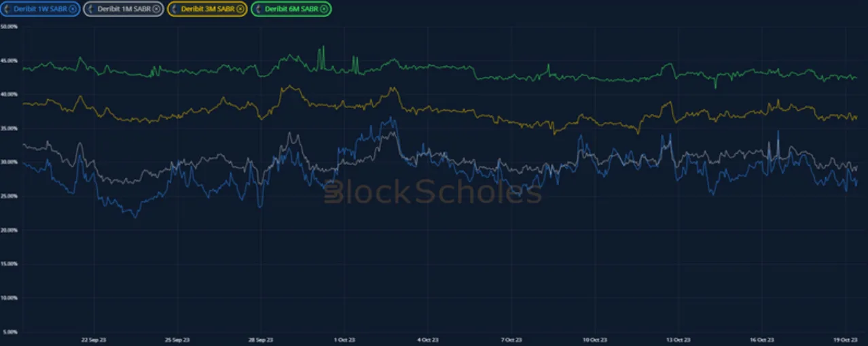Click the 35.00% y-axis label
Screen dimensions: 868x346
[x=9, y=128]
